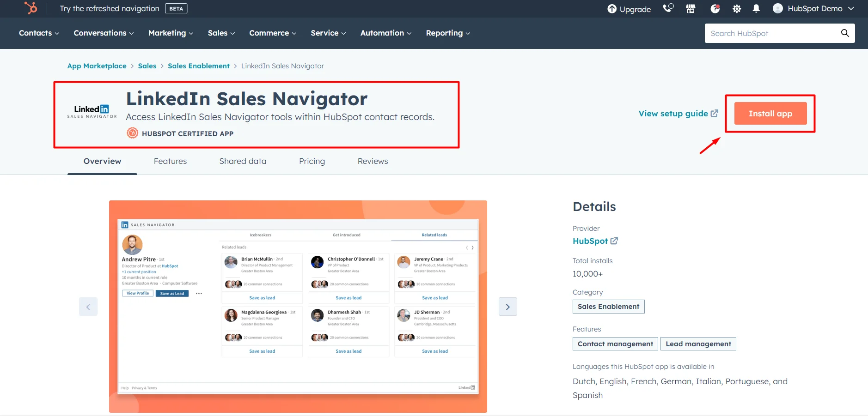Click the Sales Enablement category tag
868x416 pixels.
(x=608, y=306)
